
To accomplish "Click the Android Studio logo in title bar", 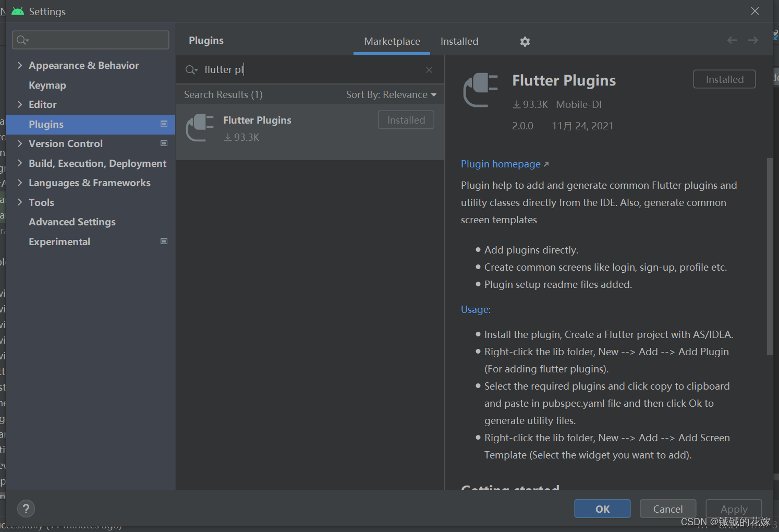I will tap(18, 11).
